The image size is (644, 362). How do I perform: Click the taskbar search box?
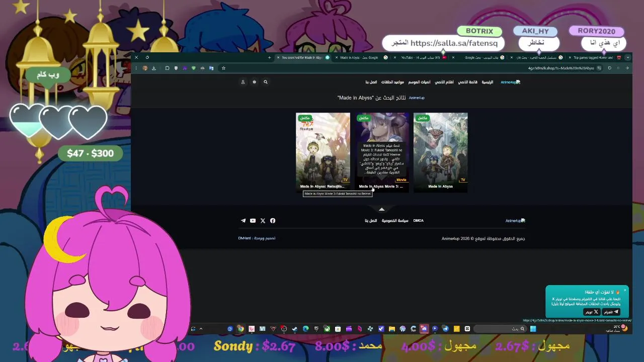[501, 329]
